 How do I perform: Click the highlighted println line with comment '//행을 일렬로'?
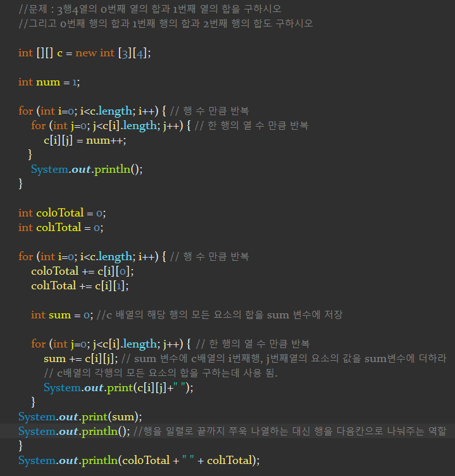232,431
